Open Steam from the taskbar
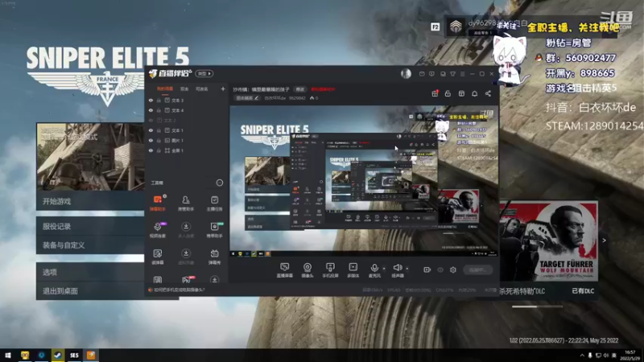The height and width of the screenshot is (362, 644). (57, 355)
